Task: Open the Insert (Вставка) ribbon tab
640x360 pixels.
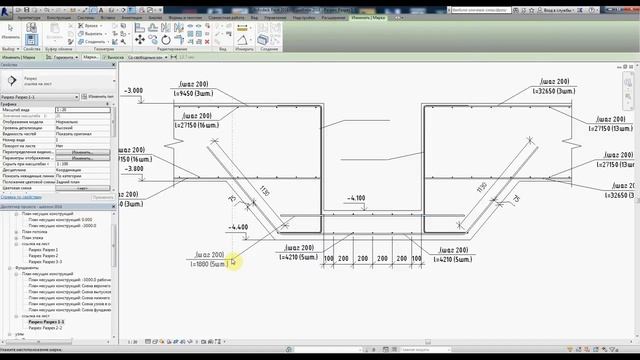Action: [108, 18]
